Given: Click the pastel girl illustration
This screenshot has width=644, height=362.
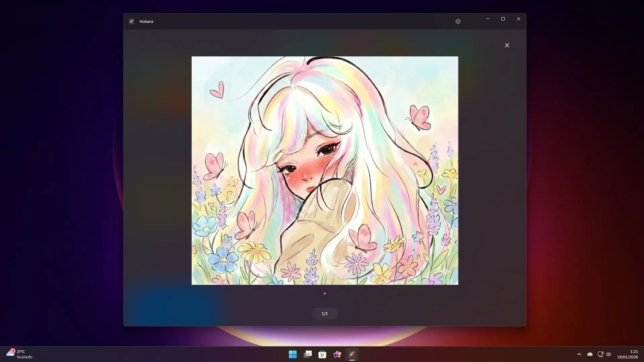Looking at the screenshot, I should 325,170.
